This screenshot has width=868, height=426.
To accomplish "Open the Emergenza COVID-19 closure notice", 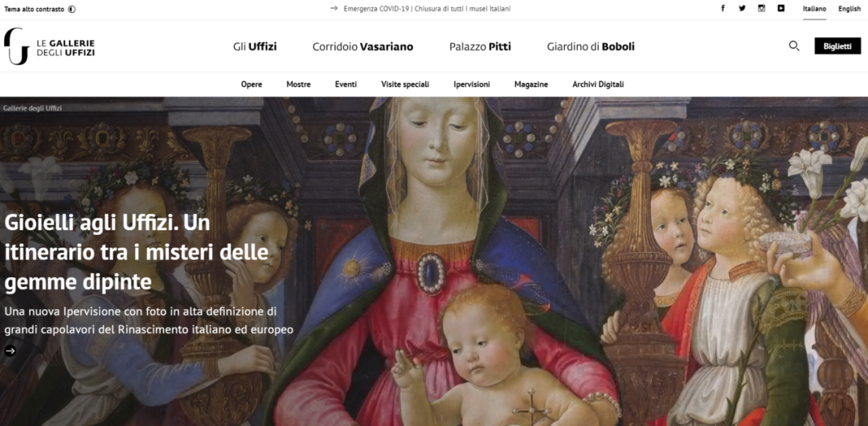I will [x=427, y=9].
